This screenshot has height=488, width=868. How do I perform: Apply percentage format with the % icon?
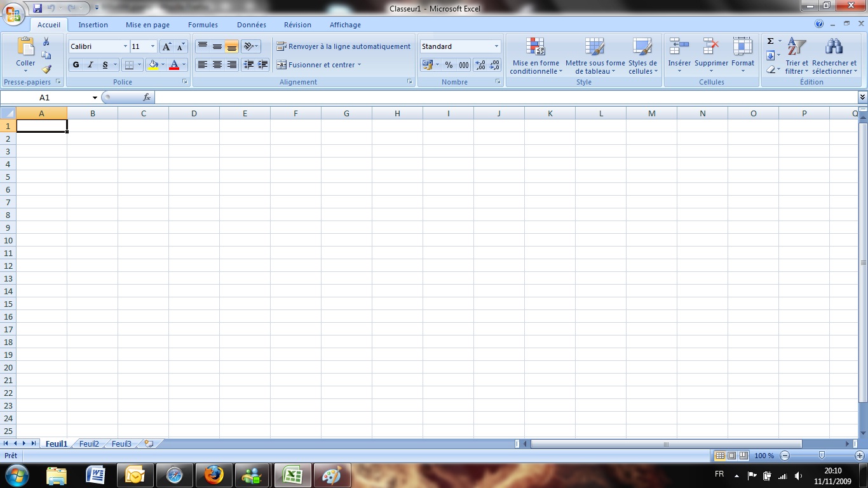(x=449, y=65)
